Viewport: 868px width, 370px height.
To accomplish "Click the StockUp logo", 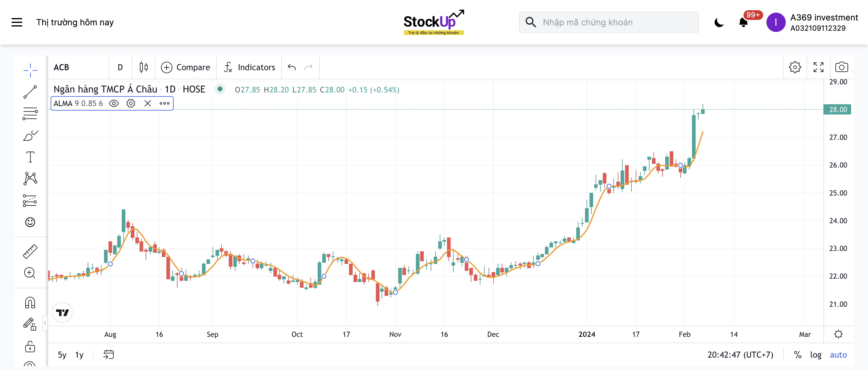I will pos(434,22).
